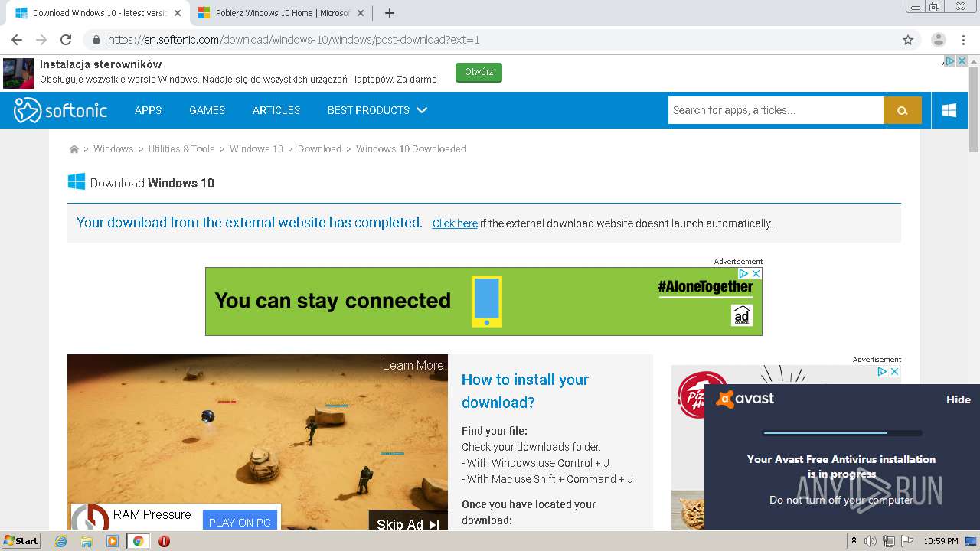Click the volume icon in system tray
980x551 pixels.
coord(871,541)
